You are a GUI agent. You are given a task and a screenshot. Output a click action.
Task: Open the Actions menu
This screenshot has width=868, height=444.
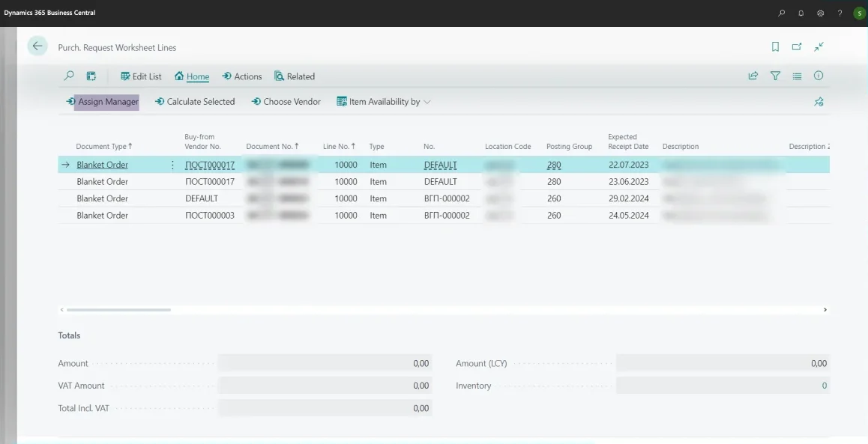click(242, 76)
